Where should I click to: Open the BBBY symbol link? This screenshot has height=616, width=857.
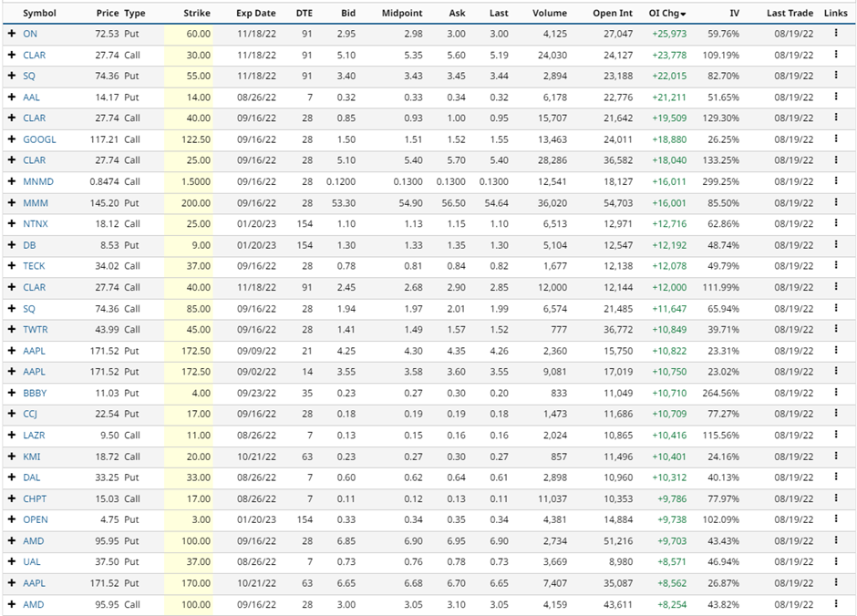(35, 393)
